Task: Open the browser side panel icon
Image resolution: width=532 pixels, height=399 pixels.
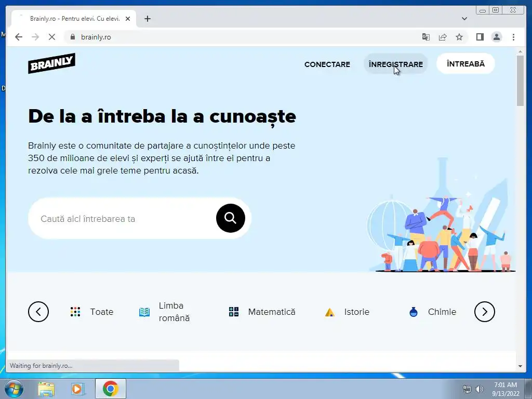Action: click(x=480, y=37)
